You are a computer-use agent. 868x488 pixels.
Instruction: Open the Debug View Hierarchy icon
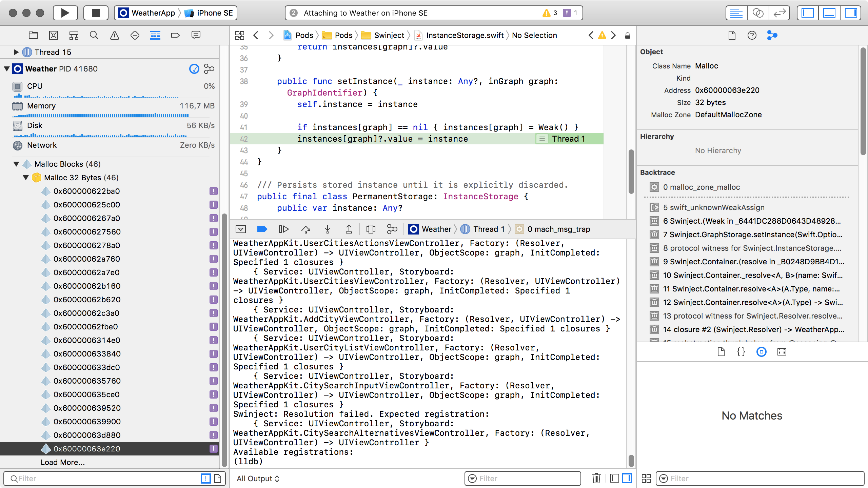[371, 229]
